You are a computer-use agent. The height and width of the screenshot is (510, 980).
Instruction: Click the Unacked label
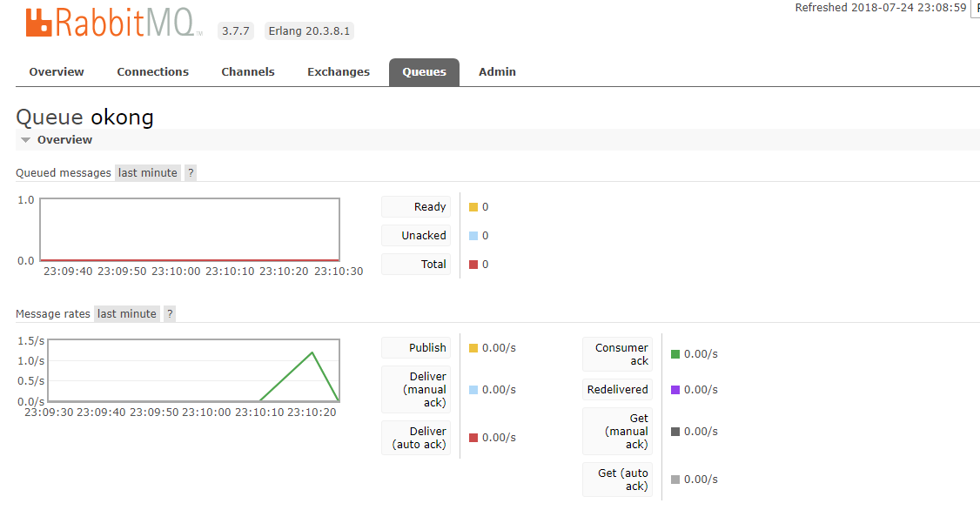tap(416, 236)
